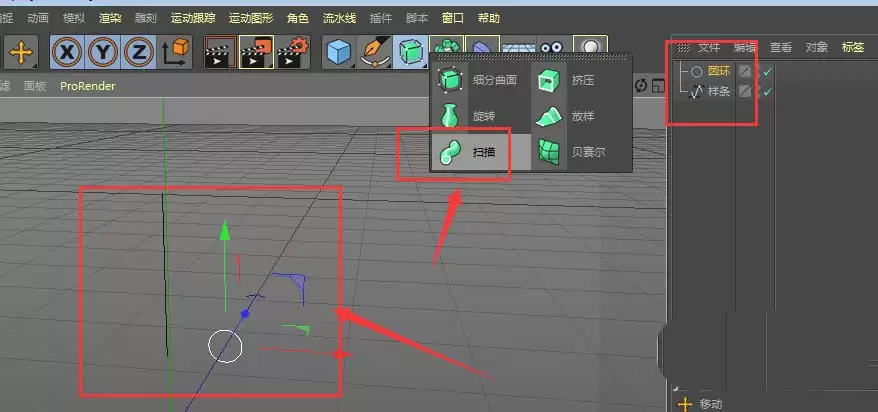This screenshot has width=878, height=412.
Task: Open the 模拟 menu
Action: click(x=74, y=18)
